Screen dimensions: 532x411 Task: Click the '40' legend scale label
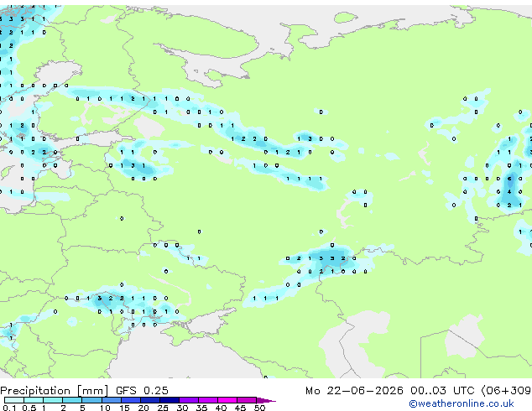[221, 408]
